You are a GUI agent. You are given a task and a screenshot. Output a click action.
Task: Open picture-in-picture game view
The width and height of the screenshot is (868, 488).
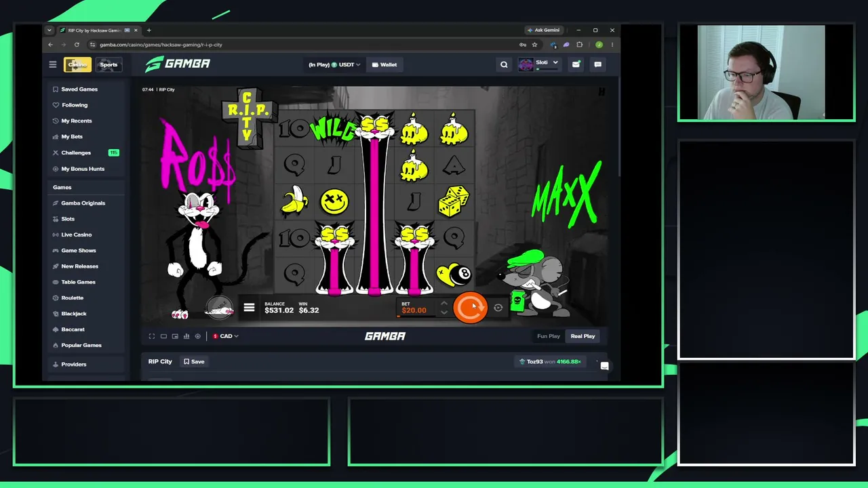(175, 336)
